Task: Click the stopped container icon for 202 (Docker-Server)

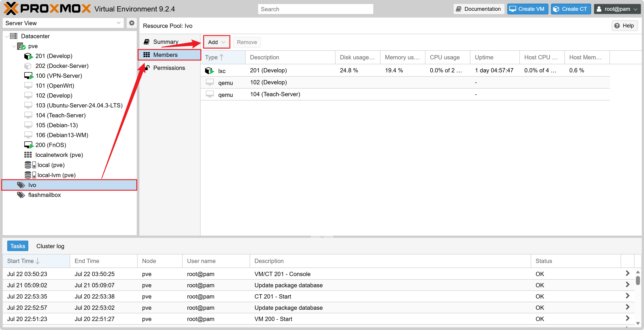Action: (28, 66)
